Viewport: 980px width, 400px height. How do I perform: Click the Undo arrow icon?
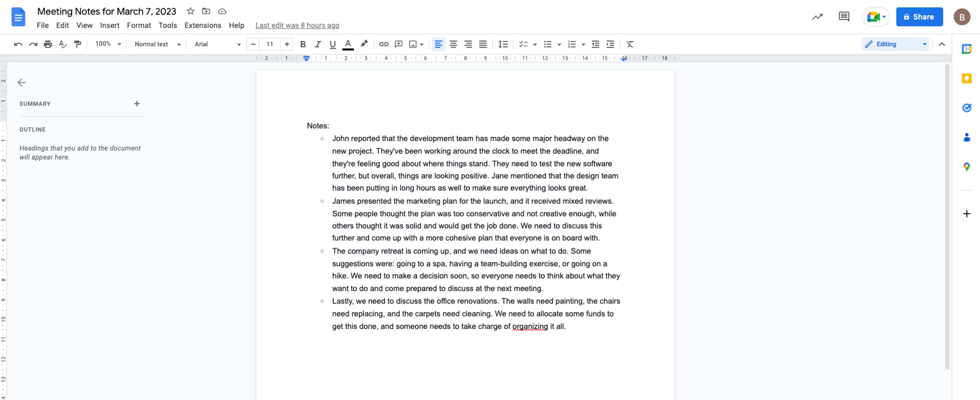[x=18, y=44]
